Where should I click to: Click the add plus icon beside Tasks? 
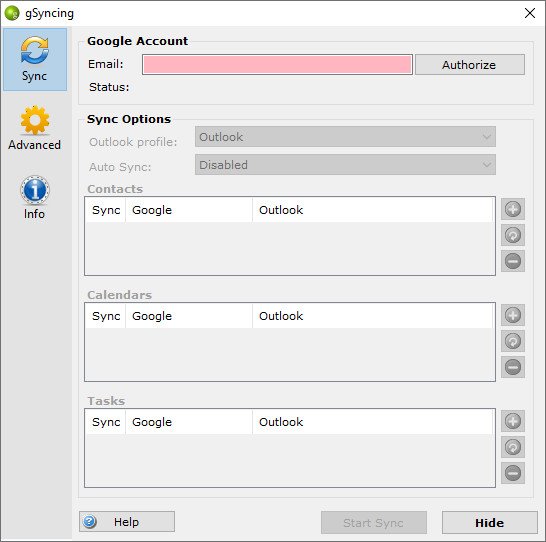point(513,421)
